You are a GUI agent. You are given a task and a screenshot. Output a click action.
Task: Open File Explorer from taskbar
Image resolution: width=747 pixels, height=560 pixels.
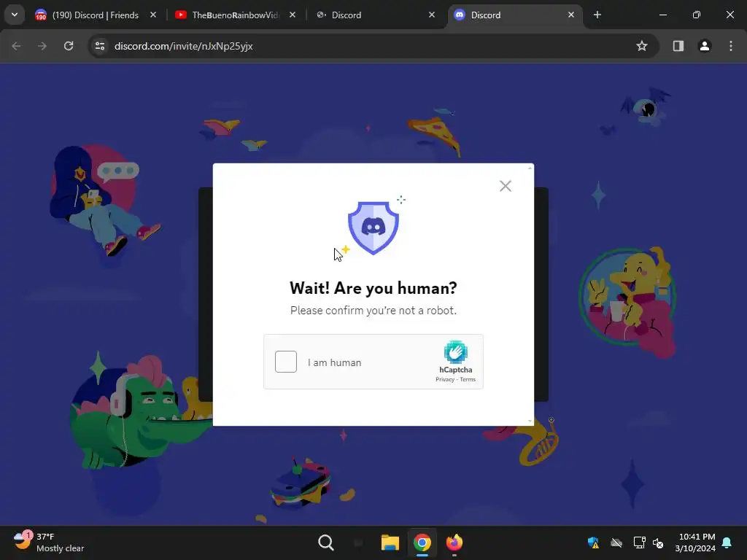pos(390,542)
